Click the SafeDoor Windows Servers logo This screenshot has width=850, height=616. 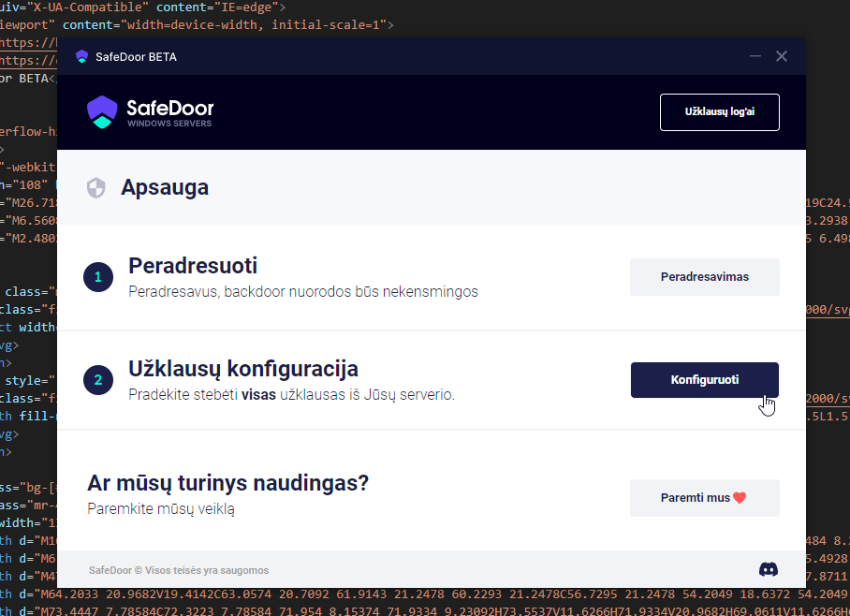click(x=150, y=112)
